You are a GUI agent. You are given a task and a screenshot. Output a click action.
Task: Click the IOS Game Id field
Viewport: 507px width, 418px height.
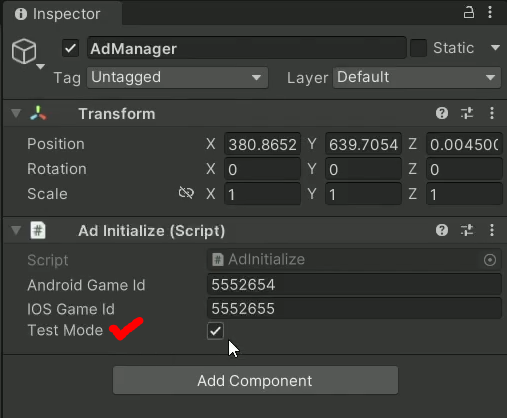(354, 308)
